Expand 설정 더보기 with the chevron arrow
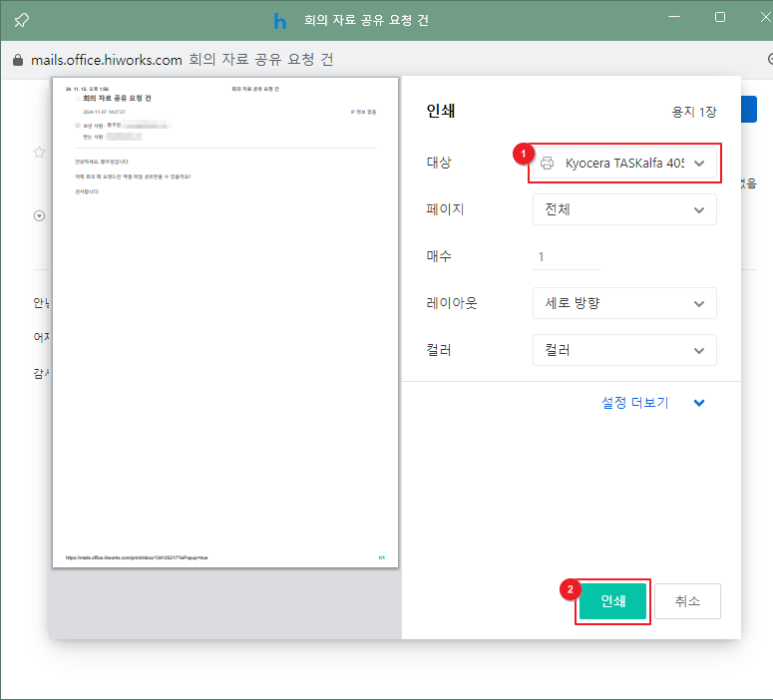Image resolution: width=773 pixels, height=700 pixels. [699, 403]
